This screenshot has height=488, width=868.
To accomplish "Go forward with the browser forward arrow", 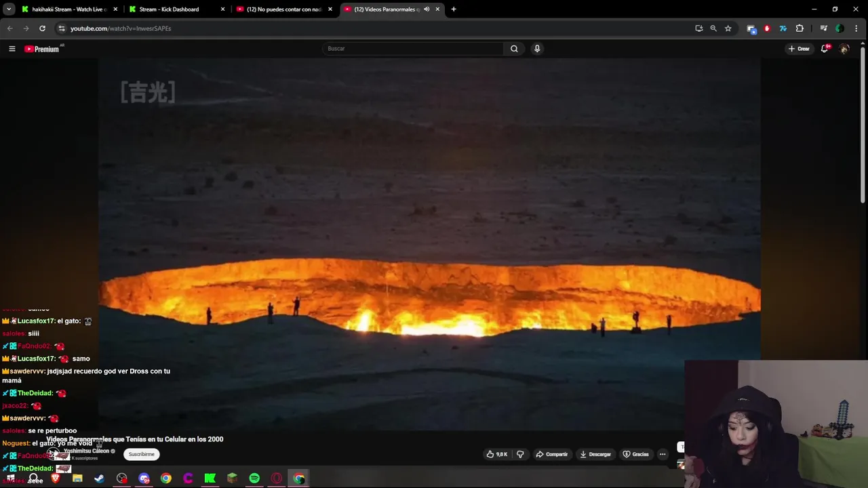I will (26, 28).
